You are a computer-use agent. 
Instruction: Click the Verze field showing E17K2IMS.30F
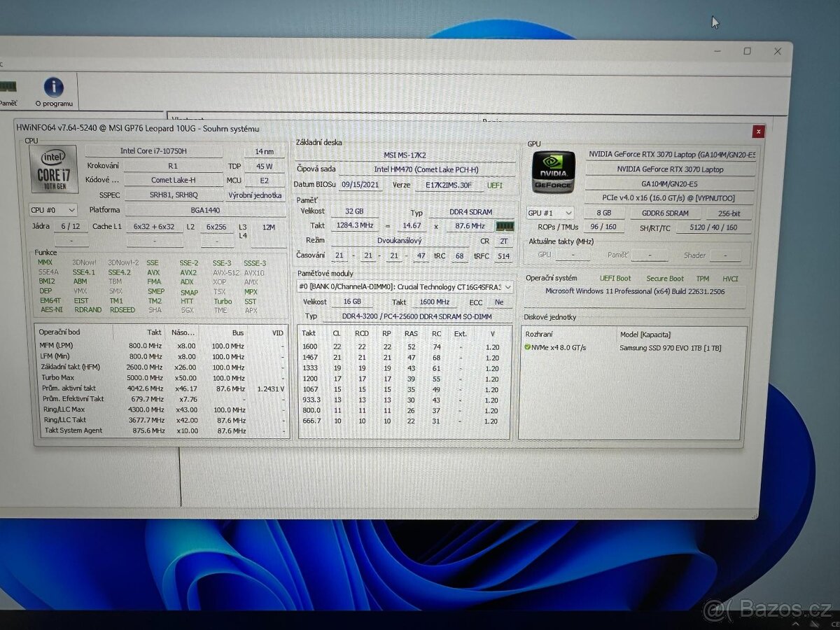click(x=450, y=185)
